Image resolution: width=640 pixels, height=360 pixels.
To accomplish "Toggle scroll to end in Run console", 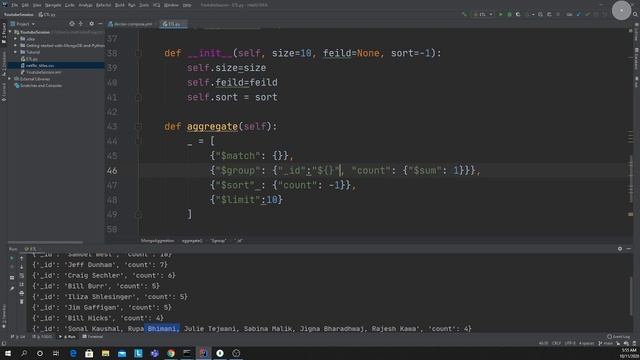I will 22,284.
